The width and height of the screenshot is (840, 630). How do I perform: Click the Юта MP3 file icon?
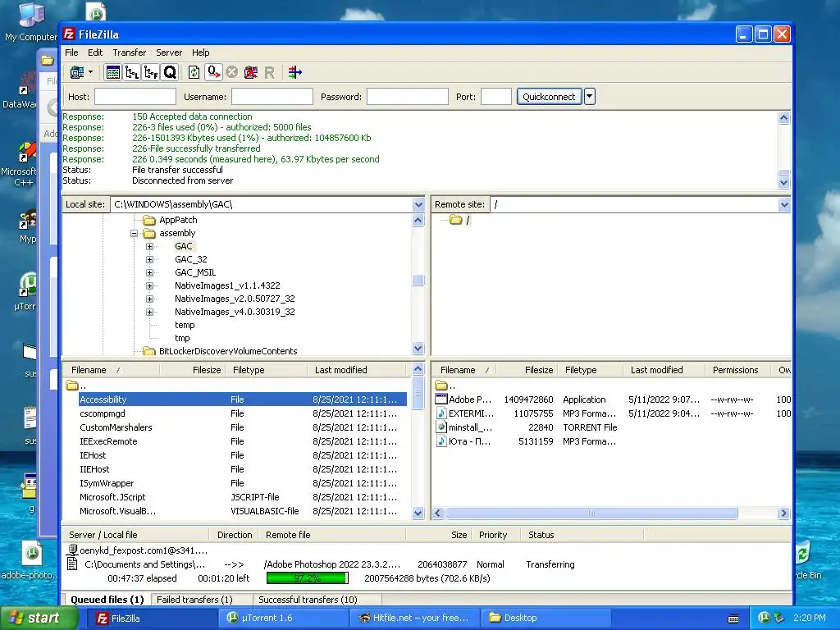click(x=441, y=441)
